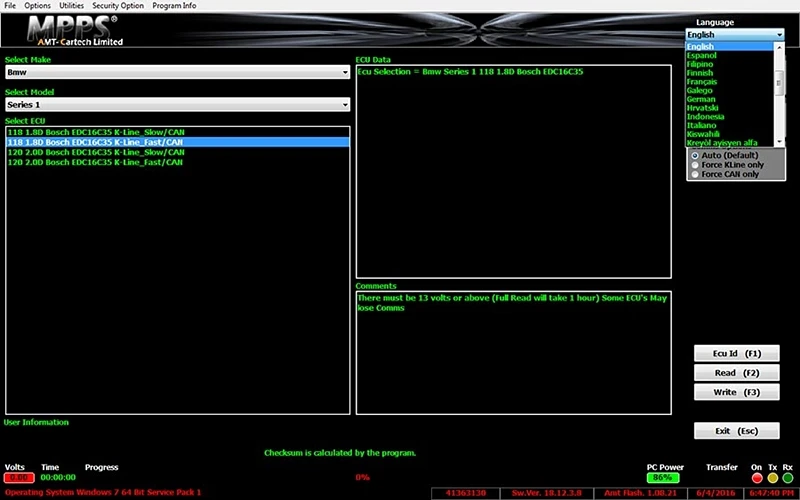This screenshot has width=800, height=500.
Task: Click the 6/4/2016 date cell
Action: coord(715,493)
